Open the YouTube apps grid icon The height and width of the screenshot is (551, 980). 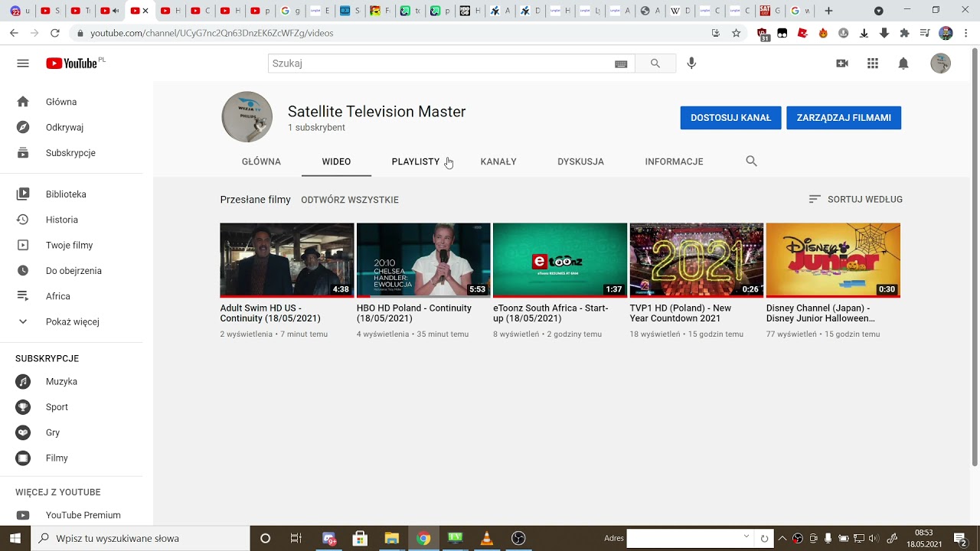pos(873,64)
